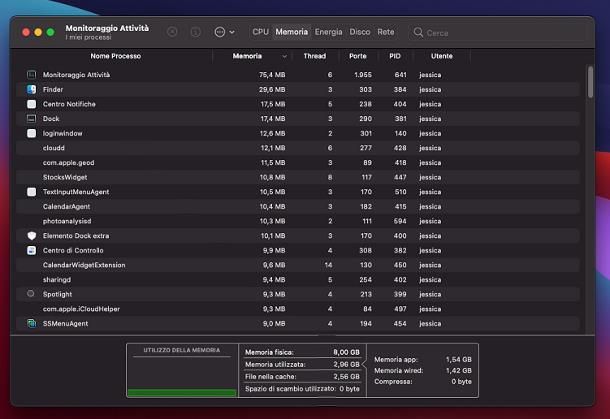Click the Monitoraggio Attività process icon
This screenshot has height=419, width=610.
click(32, 74)
